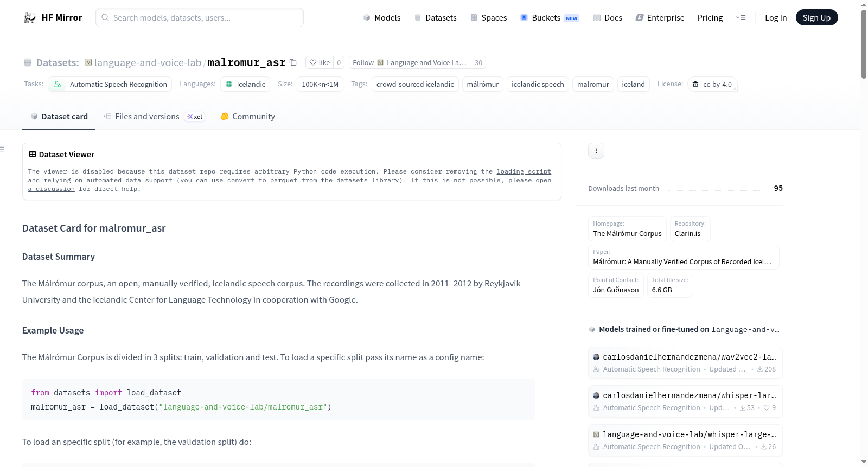The width and height of the screenshot is (868, 467).
Task: Select the Dataset card tab
Action: tap(59, 117)
